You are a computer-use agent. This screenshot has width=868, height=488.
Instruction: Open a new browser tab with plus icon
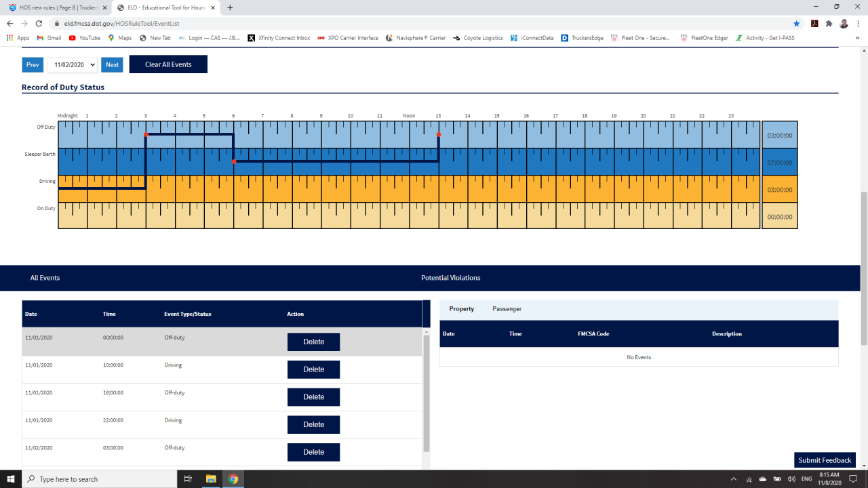click(230, 7)
